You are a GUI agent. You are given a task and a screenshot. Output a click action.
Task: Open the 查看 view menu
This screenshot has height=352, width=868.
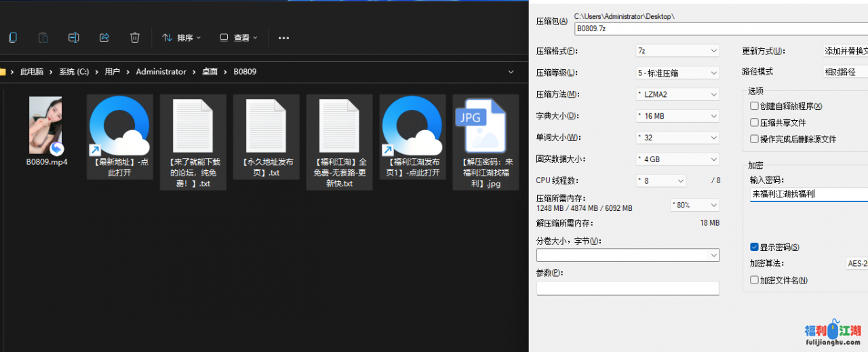[x=238, y=38]
